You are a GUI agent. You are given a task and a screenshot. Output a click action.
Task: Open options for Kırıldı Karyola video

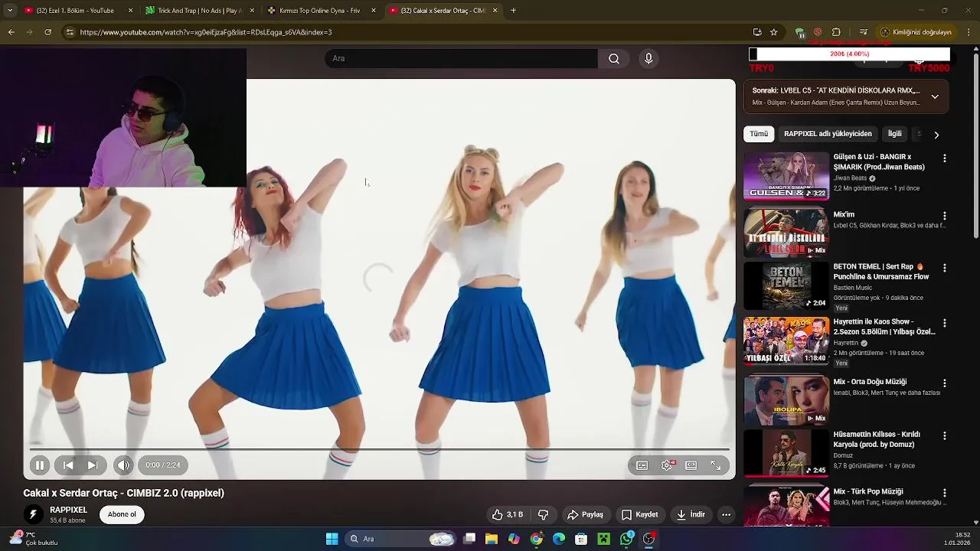click(x=944, y=435)
